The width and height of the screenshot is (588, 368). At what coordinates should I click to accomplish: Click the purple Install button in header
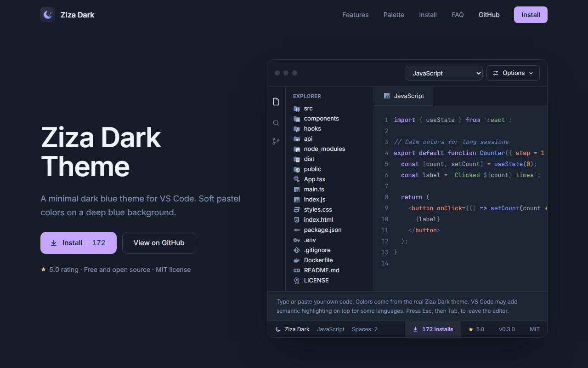click(531, 15)
